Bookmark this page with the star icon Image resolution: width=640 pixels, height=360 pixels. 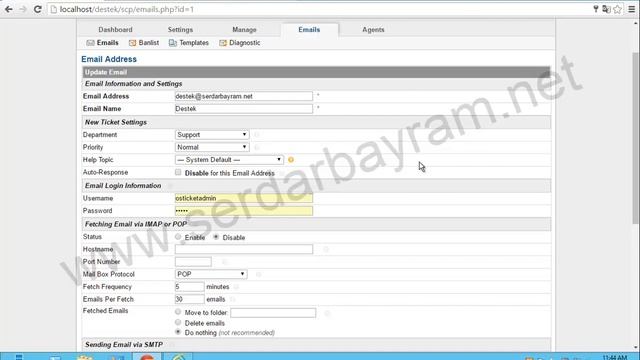[618, 9]
